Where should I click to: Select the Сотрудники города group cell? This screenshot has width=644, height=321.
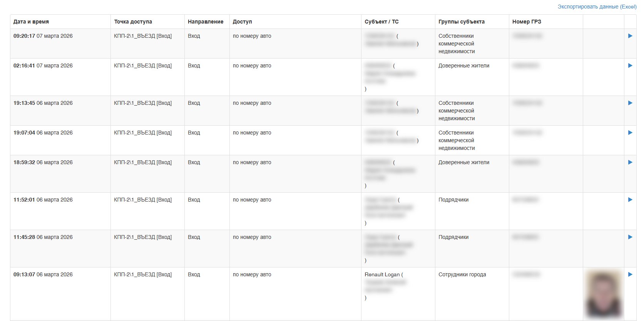[x=462, y=274]
